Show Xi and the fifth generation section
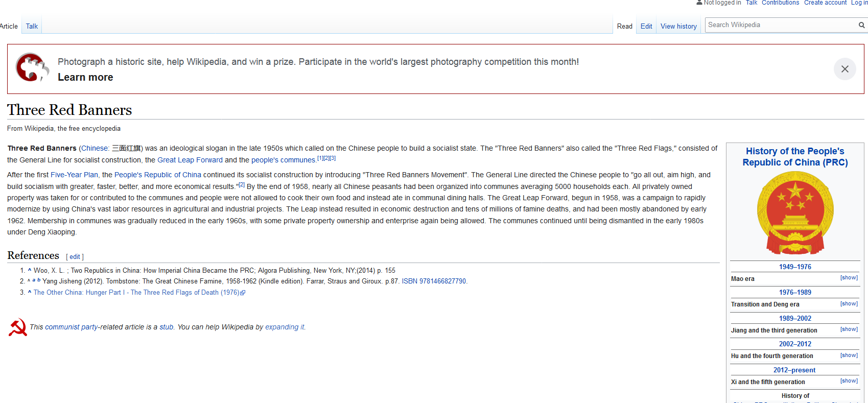 tap(849, 381)
